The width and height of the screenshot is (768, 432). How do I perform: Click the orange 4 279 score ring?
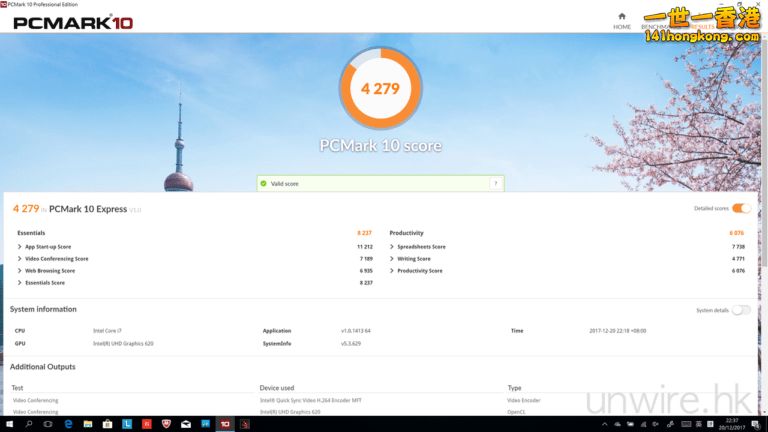(381, 88)
